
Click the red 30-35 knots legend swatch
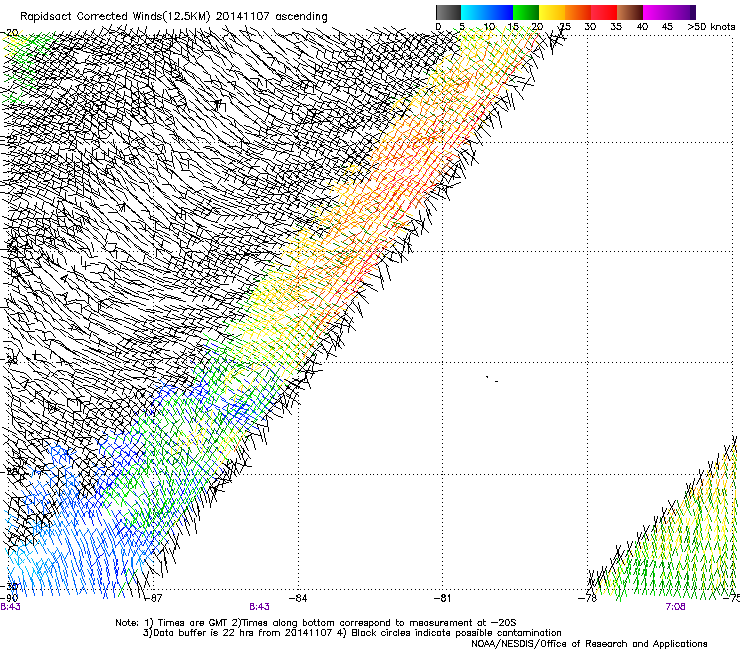[604, 12]
